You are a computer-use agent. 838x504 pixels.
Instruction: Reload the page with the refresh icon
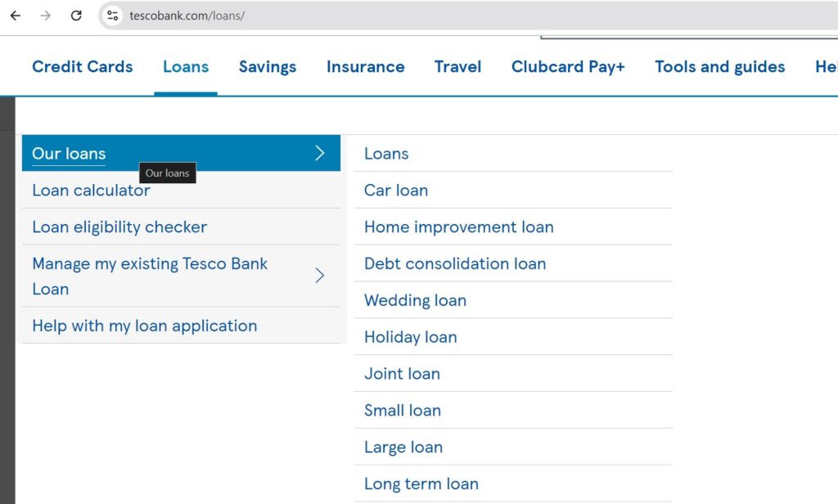pyautogui.click(x=76, y=16)
